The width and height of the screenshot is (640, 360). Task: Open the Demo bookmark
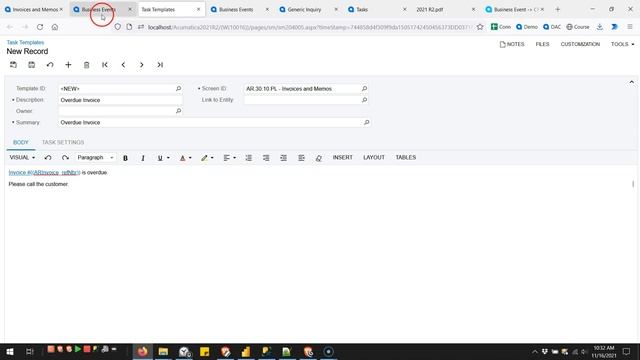[527, 27]
